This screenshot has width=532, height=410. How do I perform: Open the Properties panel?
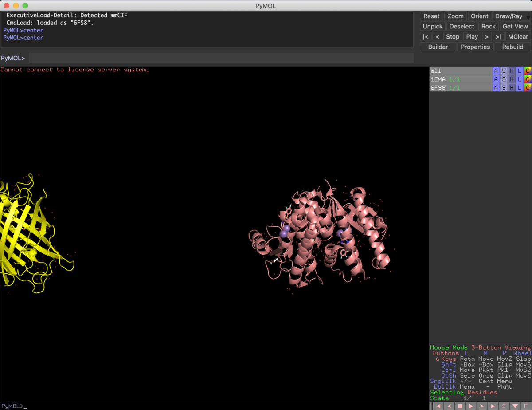tap(475, 47)
